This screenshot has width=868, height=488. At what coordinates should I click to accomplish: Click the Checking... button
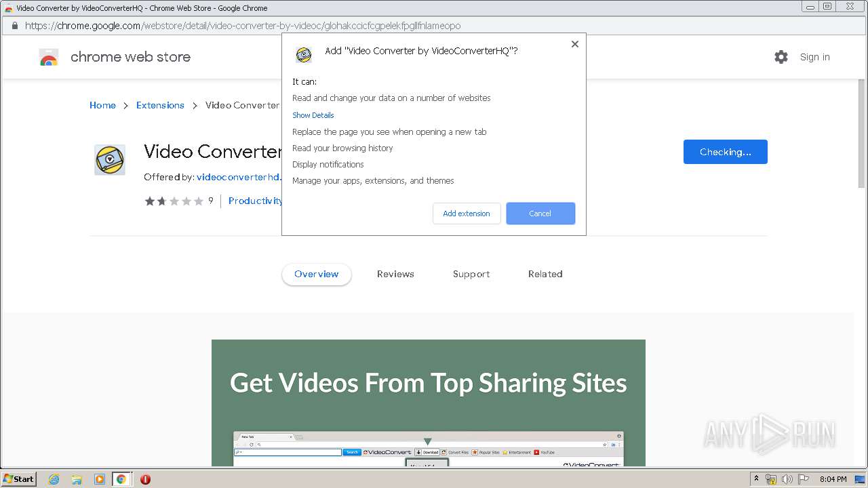pyautogui.click(x=726, y=152)
